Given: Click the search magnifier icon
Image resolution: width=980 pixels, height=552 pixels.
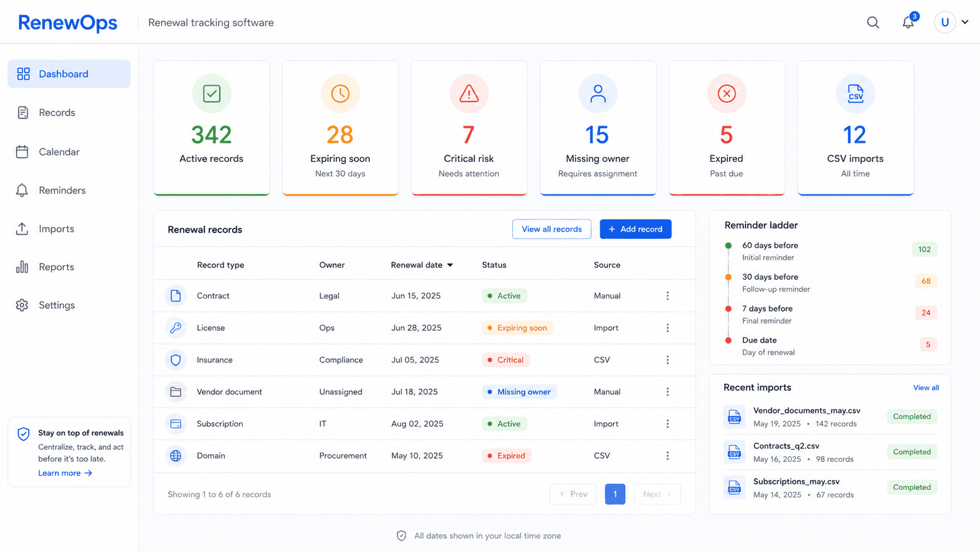Looking at the screenshot, I should tap(873, 22).
